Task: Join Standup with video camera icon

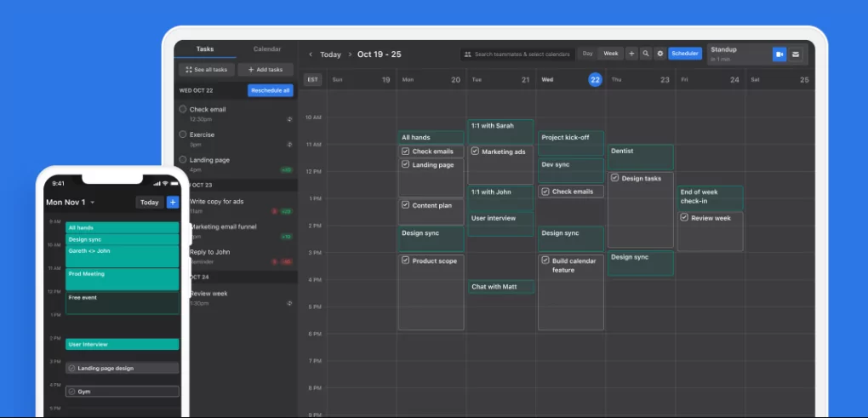Action: coord(779,54)
